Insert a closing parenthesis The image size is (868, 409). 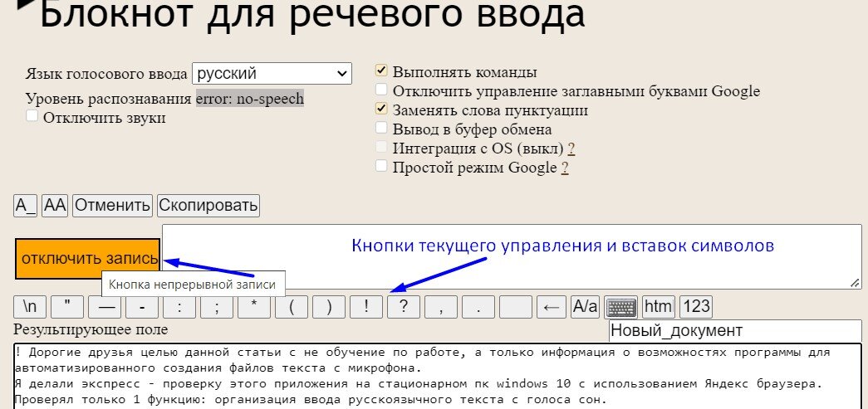click(x=329, y=307)
